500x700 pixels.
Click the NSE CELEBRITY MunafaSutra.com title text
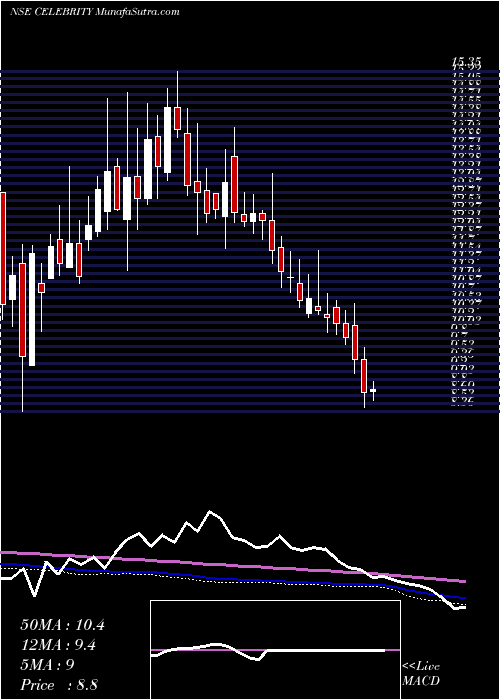click(x=94, y=12)
